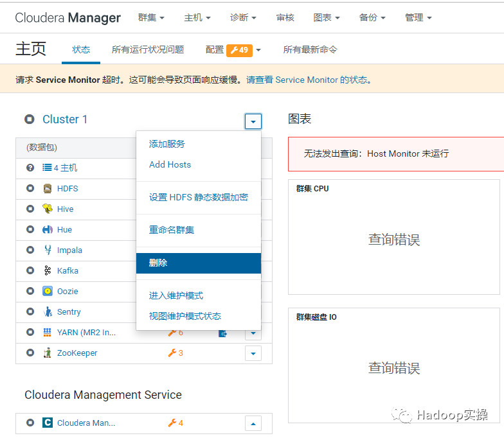
Task: Click the Cloudera Management Service C icon
Action: click(48, 423)
